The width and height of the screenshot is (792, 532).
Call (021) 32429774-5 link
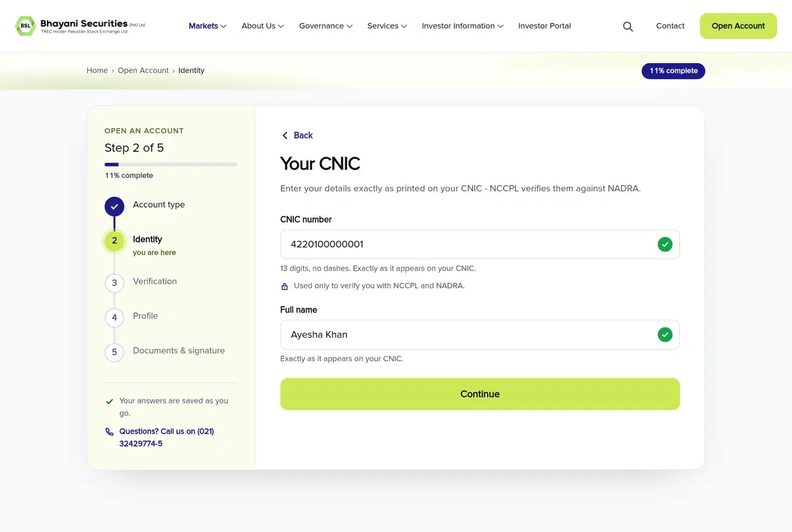166,437
